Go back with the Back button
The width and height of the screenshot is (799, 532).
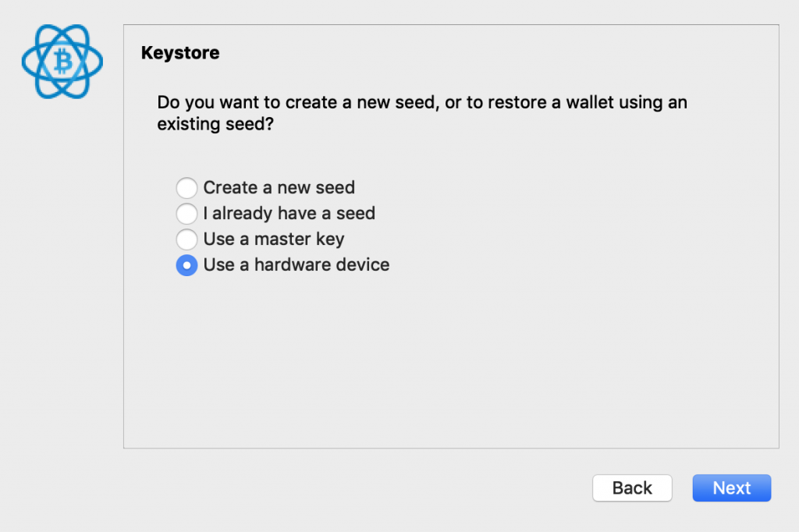(632, 488)
